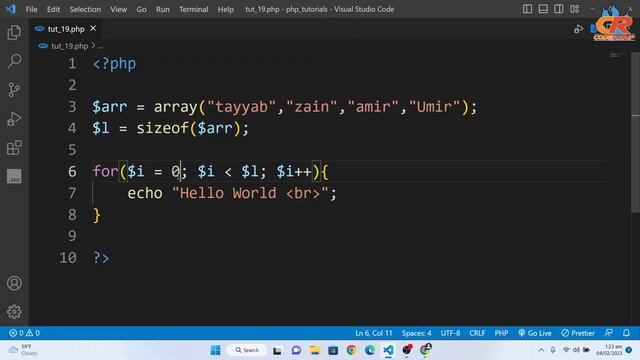The image size is (640, 360).
Task: Click the Visual Studio Code taskbar icon
Action: point(388,350)
